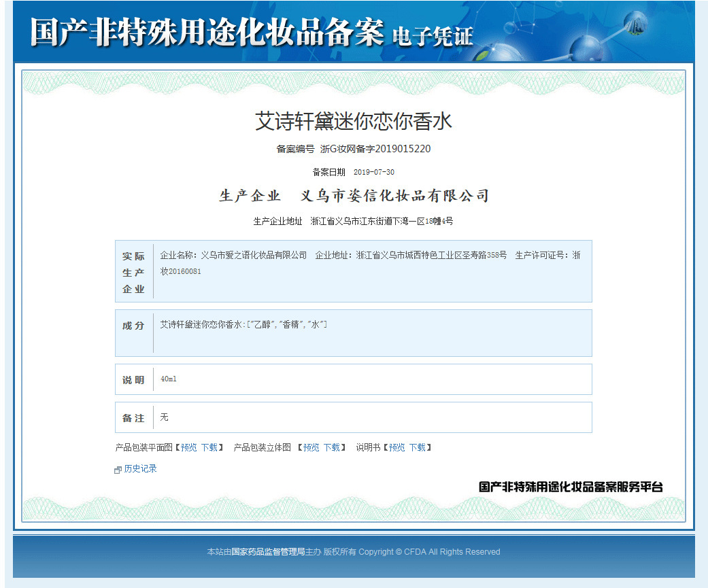This screenshot has height=588, width=708.
Task: Click the 说明 row label
Action: [134, 380]
